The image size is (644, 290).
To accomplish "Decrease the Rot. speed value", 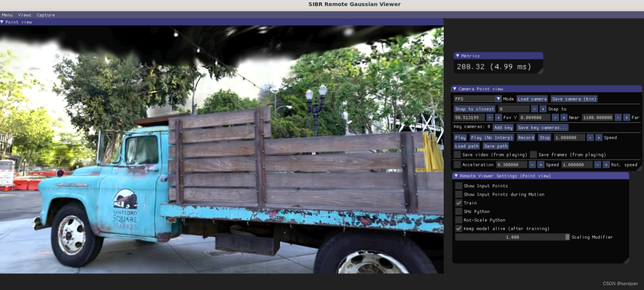I will [x=597, y=164].
